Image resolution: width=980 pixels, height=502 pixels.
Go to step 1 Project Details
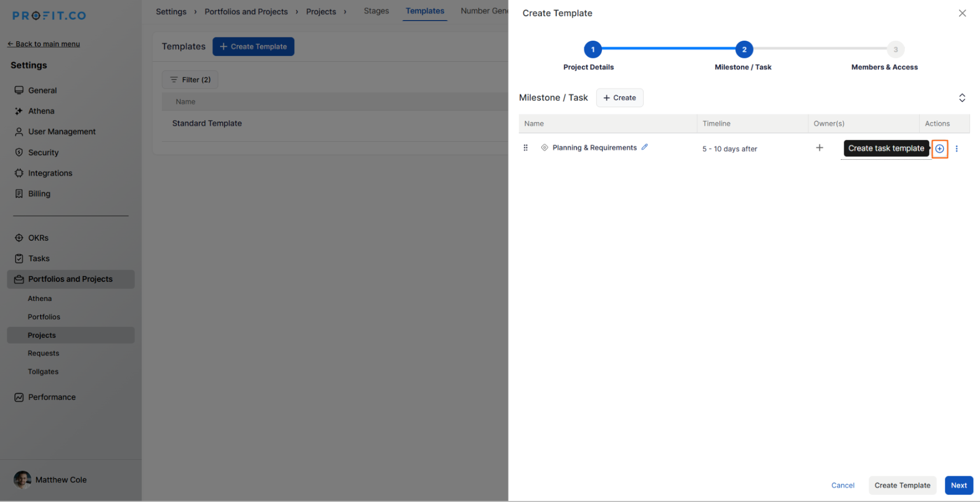pos(593,49)
